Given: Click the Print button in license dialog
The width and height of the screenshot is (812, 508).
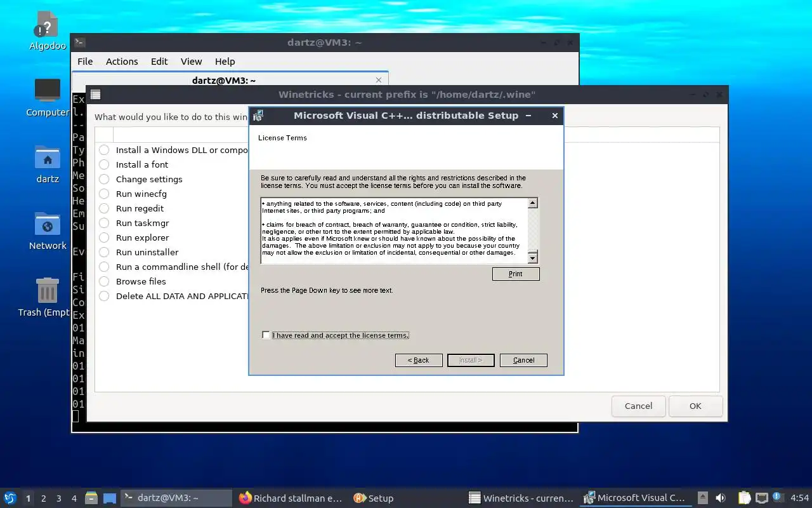Looking at the screenshot, I should [x=516, y=274].
